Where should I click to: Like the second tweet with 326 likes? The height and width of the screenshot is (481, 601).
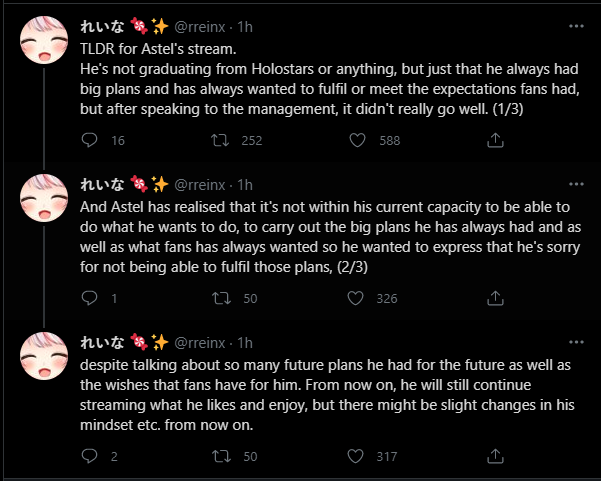pos(355,298)
